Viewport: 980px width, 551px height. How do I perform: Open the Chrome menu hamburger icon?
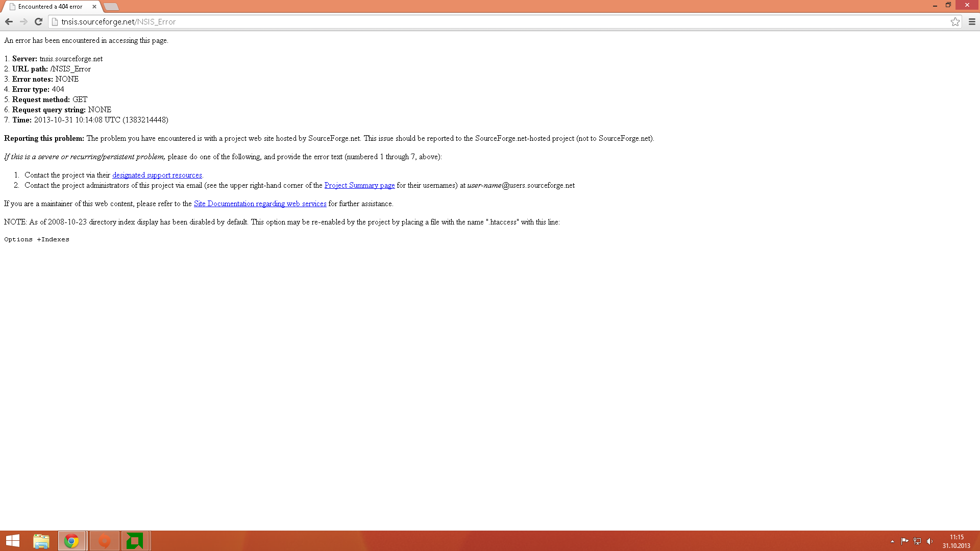972,21
